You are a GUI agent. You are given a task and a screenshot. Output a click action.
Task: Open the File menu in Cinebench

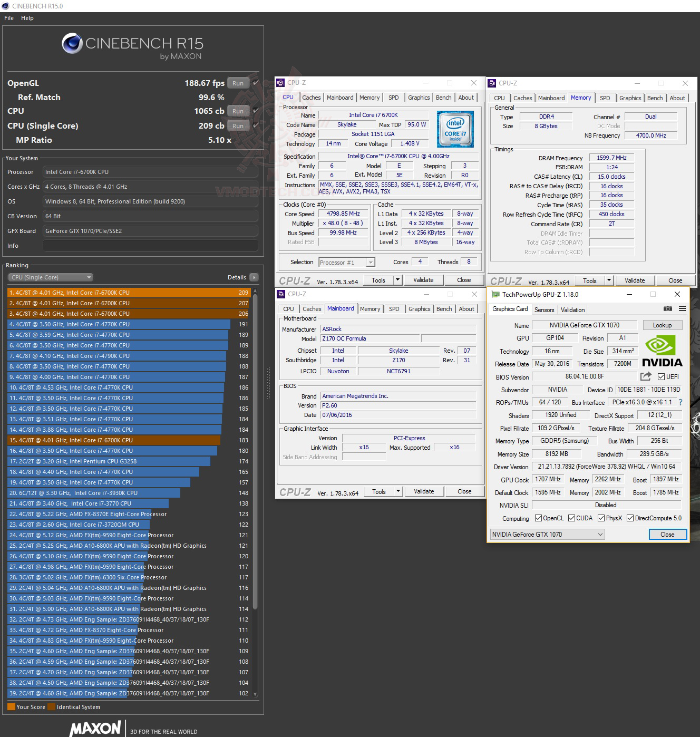coord(9,18)
